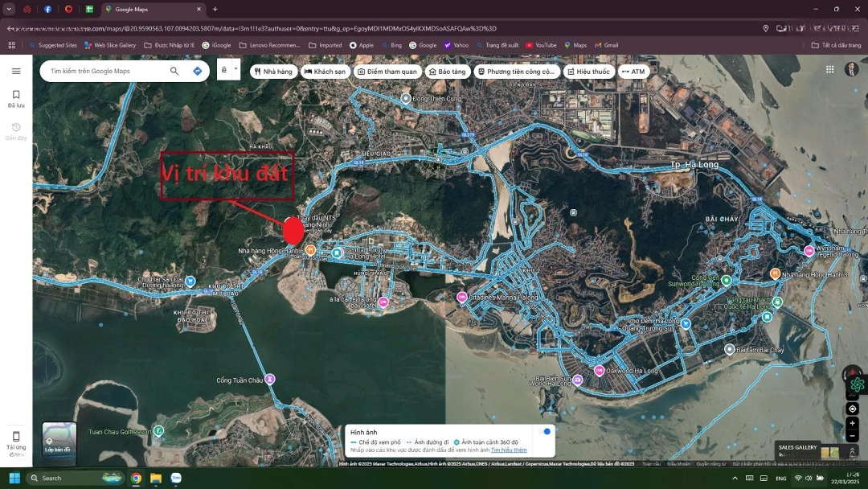Click the Cổng Tuần Châu pin
868x489 pixels.
click(269, 380)
